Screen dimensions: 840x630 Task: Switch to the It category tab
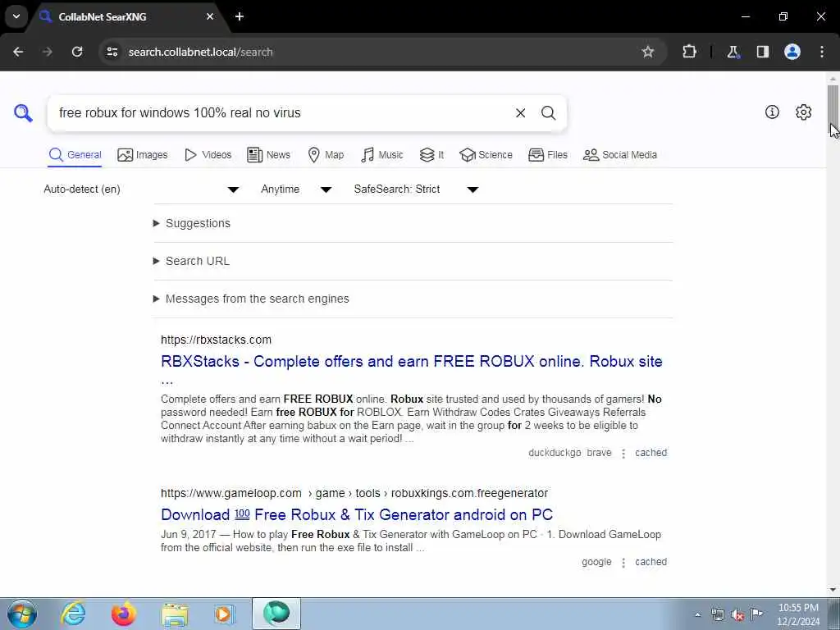point(431,155)
